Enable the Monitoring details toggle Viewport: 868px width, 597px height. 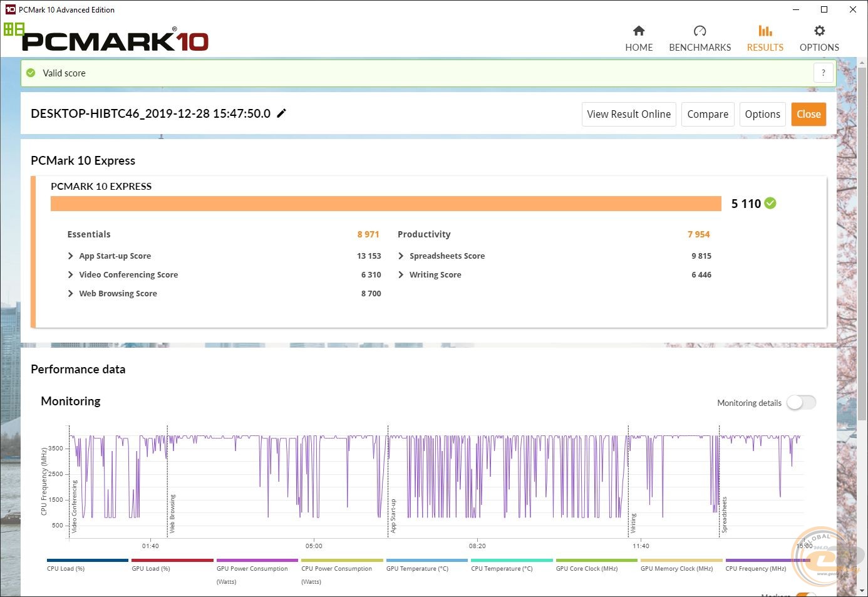pos(801,403)
